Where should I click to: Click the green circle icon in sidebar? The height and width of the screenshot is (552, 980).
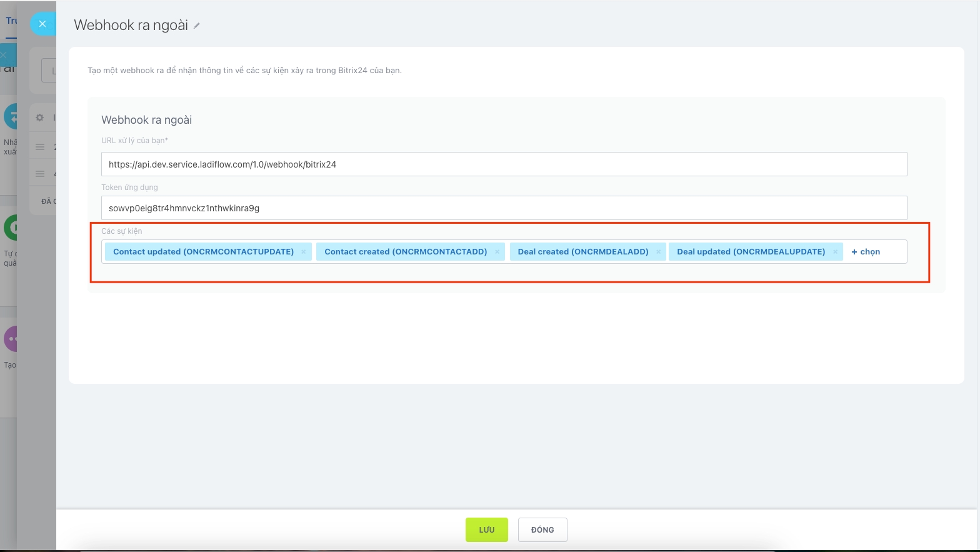(10, 228)
